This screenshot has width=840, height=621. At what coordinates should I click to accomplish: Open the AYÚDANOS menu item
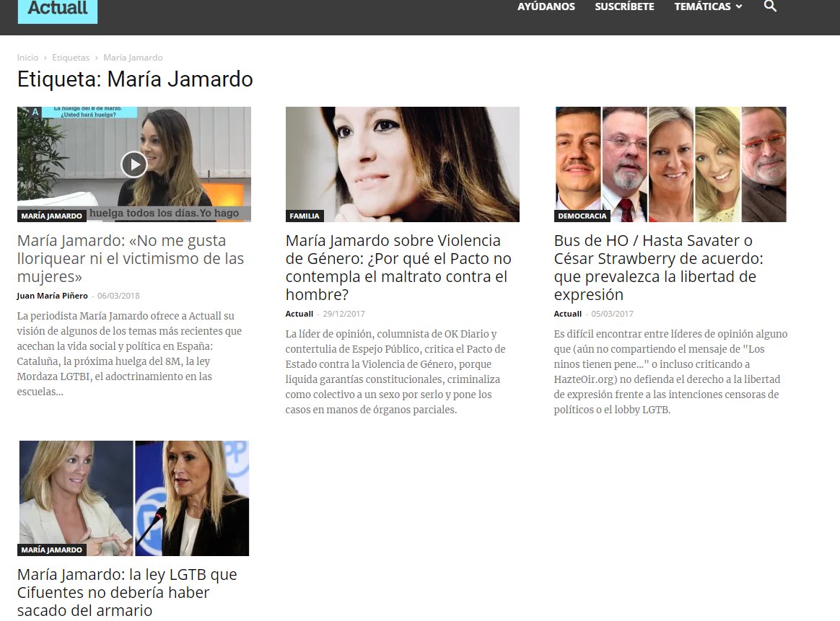click(546, 6)
